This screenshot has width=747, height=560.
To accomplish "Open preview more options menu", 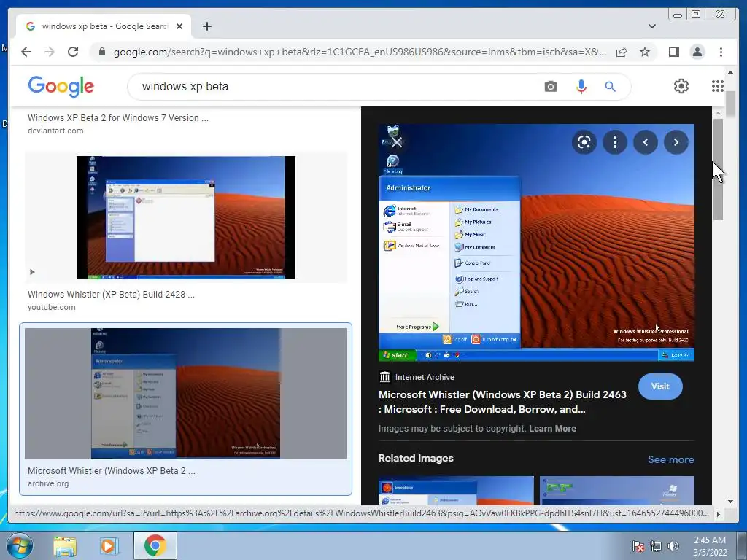I will (614, 142).
